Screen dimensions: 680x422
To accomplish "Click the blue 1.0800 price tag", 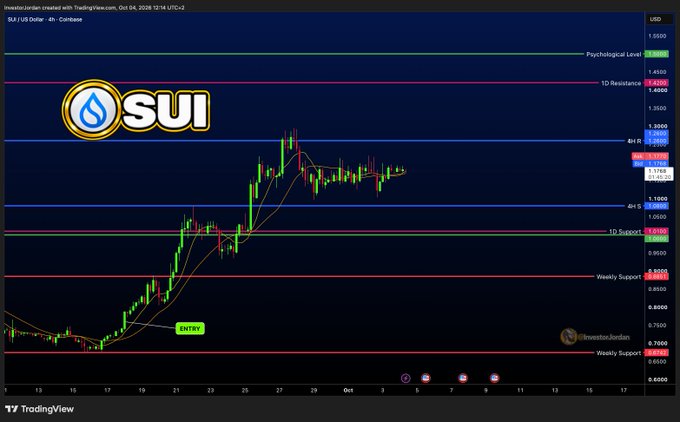I will pyautogui.click(x=657, y=206).
